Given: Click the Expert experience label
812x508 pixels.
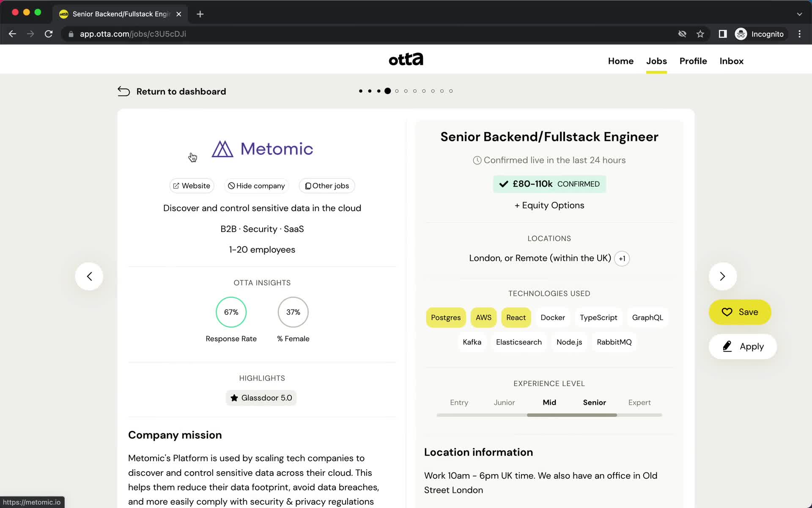Looking at the screenshot, I should click(x=639, y=403).
